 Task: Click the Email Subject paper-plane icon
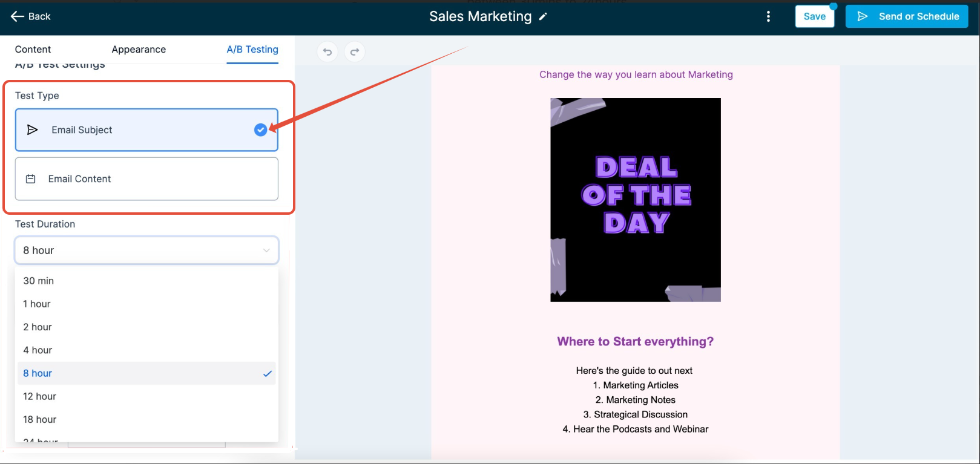33,129
